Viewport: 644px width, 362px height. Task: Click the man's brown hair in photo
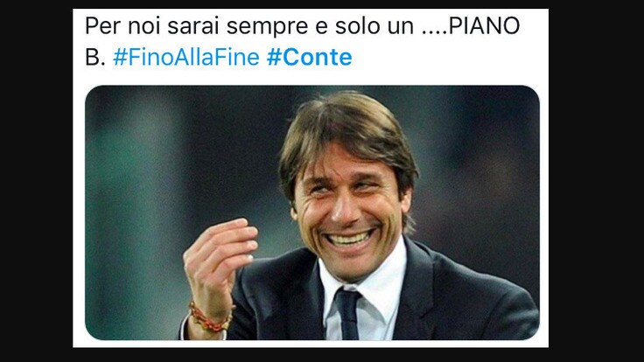(x=349, y=131)
